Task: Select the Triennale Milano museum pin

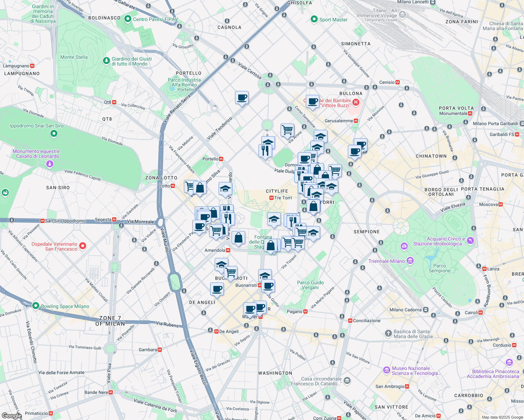Action: pyautogui.click(x=410, y=261)
